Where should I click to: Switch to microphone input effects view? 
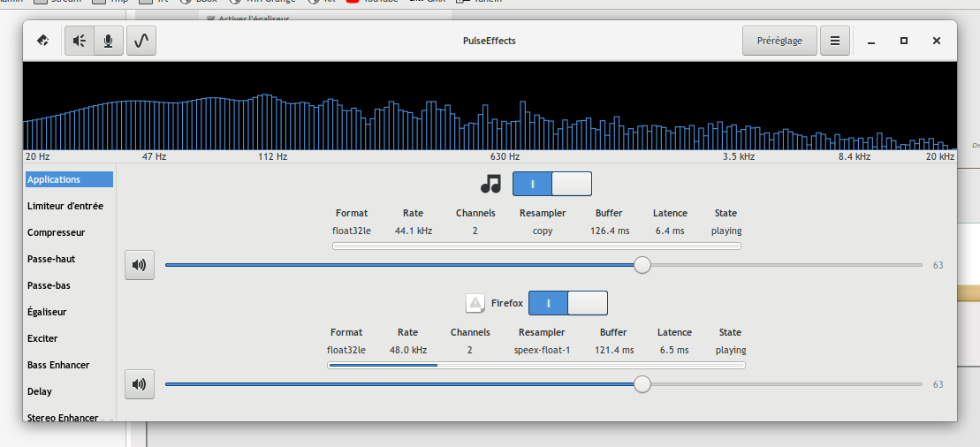[x=109, y=41]
